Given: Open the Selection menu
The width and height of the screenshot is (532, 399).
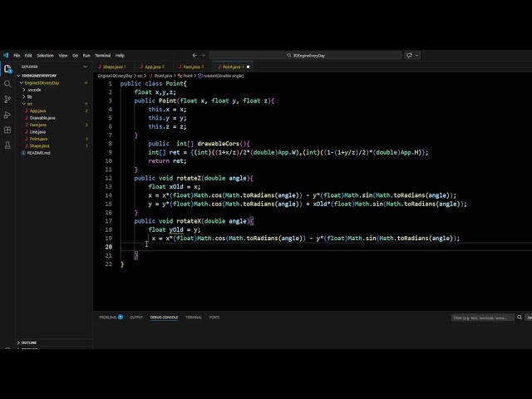Looking at the screenshot, I should point(45,56).
